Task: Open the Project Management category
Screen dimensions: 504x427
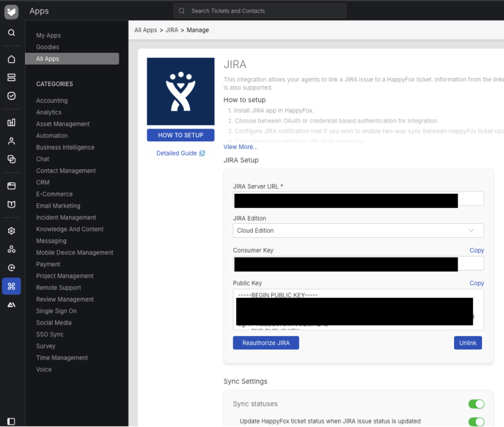Action: (65, 276)
